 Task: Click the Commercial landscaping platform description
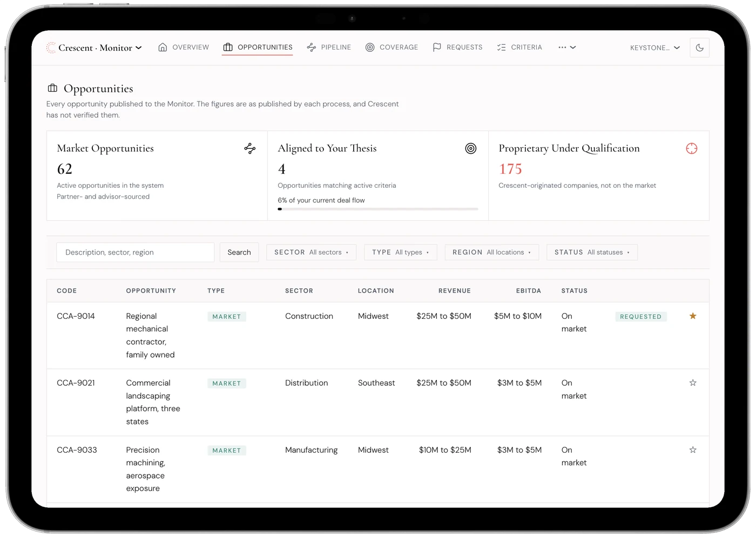tap(153, 402)
